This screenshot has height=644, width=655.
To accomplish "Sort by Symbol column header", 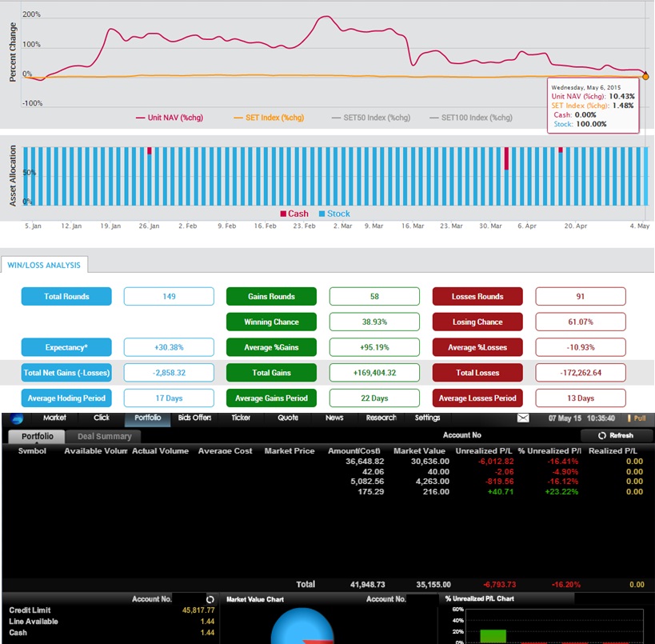I will (x=32, y=451).
